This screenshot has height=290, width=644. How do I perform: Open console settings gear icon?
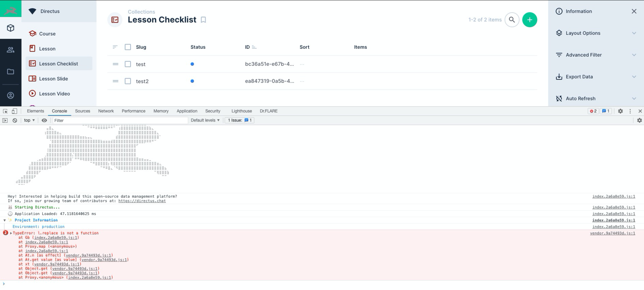click(639, 120)
